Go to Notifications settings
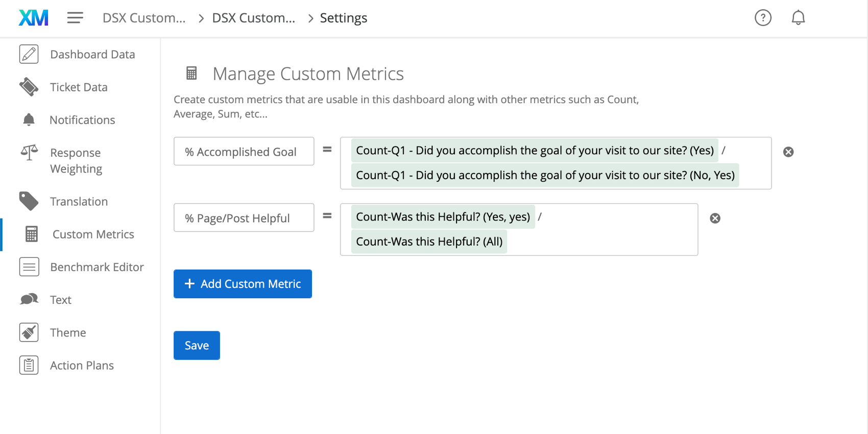868x434 pixels. coord(82,119)
